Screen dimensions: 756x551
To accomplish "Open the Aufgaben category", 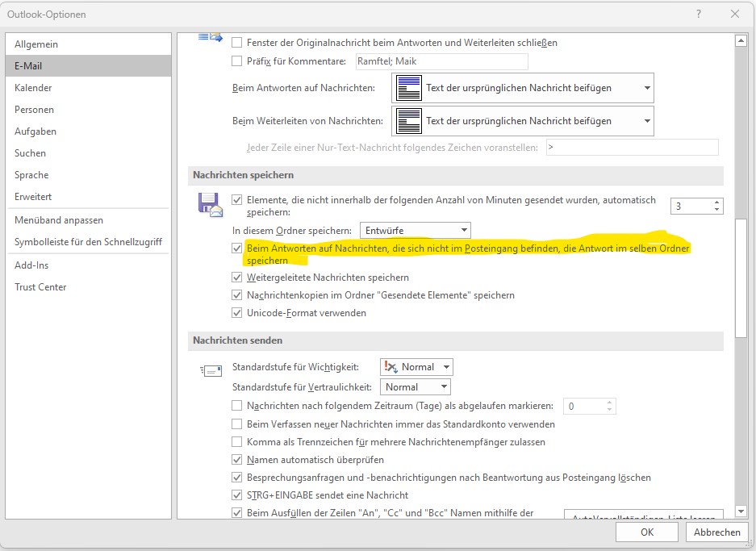I will [88, 131].
